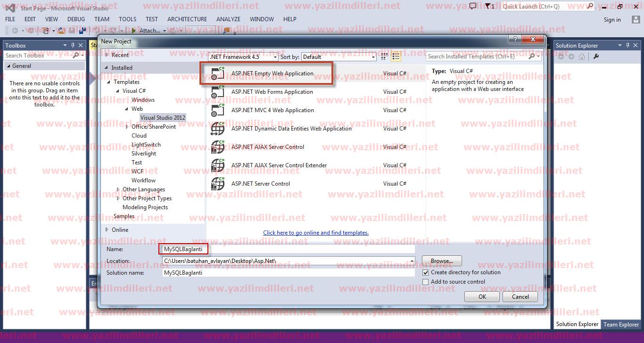Click the Search Toolbox magnifier icon

pyautogui.click(x=76, y=55)
